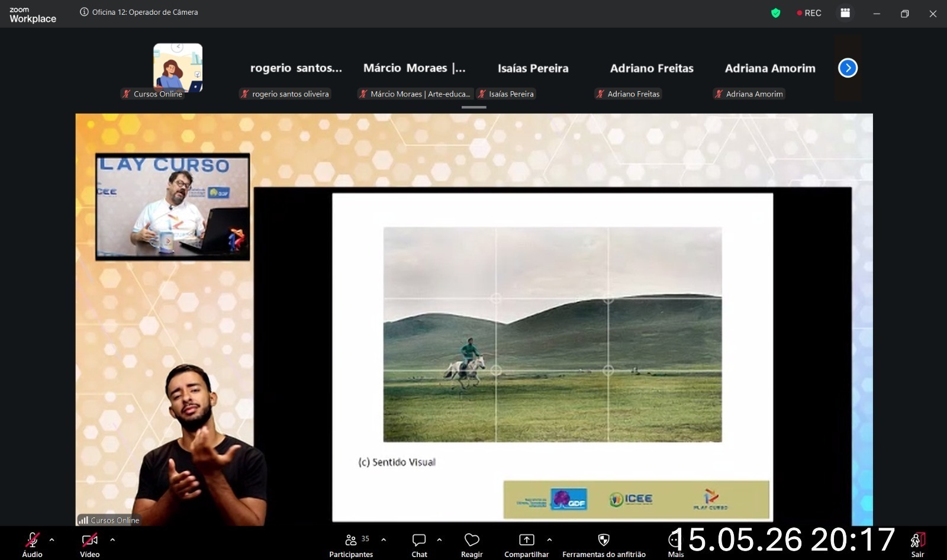Expand caret next to Compartilhar

[549, 540]
